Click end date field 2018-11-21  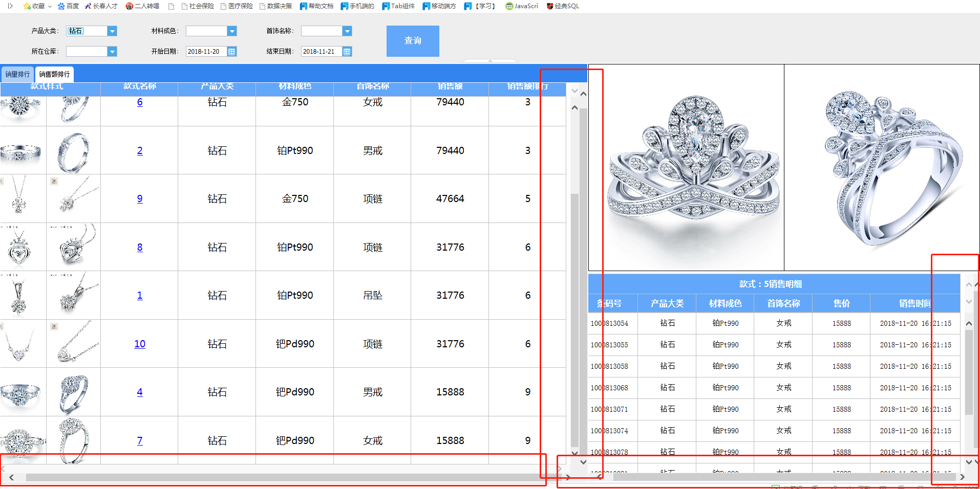322,51
